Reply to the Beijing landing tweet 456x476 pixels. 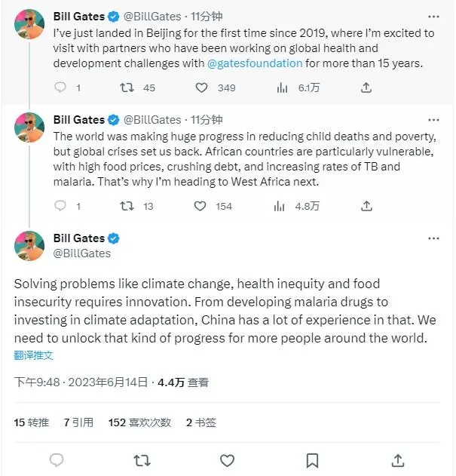(x=61, y=88)
